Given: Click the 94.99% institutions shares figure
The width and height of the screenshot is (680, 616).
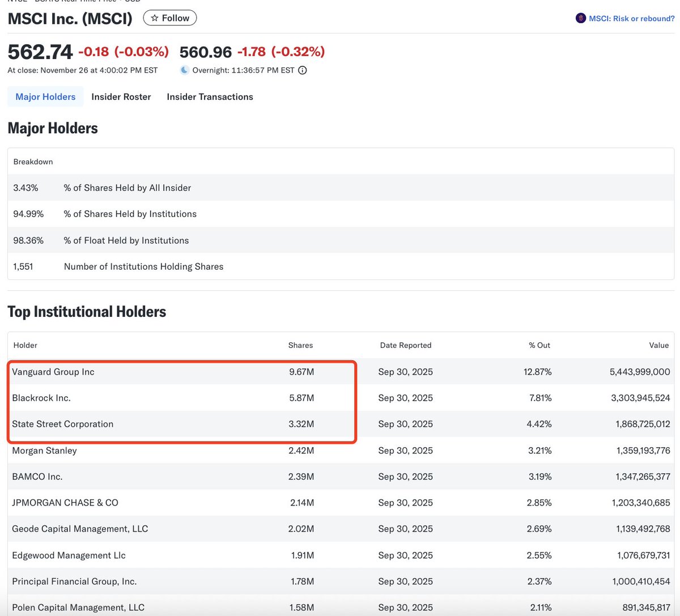Looking at the screenshot, I should (28, 214).
